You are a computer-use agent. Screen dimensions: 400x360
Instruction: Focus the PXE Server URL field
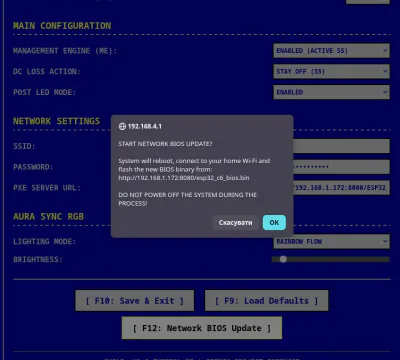pos(341,187)
